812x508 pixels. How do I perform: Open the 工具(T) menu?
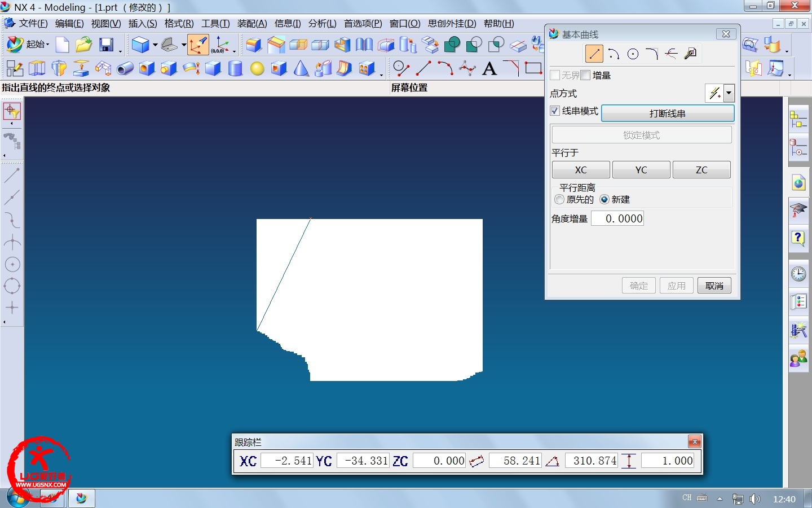215,24
